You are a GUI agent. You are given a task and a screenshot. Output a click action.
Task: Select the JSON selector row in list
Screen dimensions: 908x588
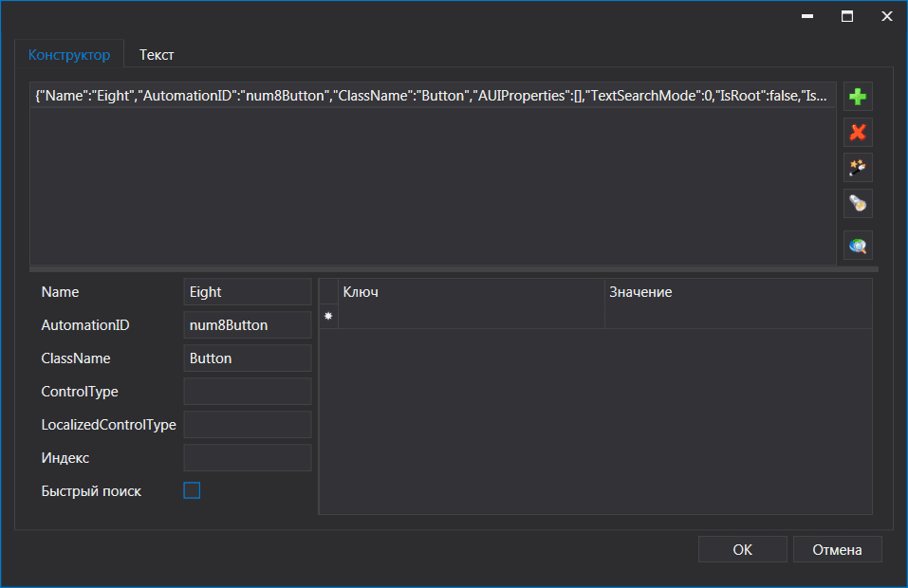pos(433,96)
